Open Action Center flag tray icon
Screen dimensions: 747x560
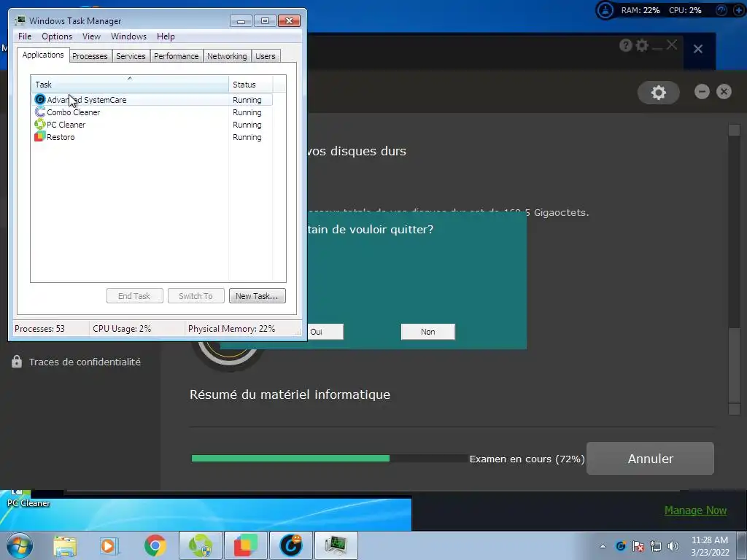(638, 546)
